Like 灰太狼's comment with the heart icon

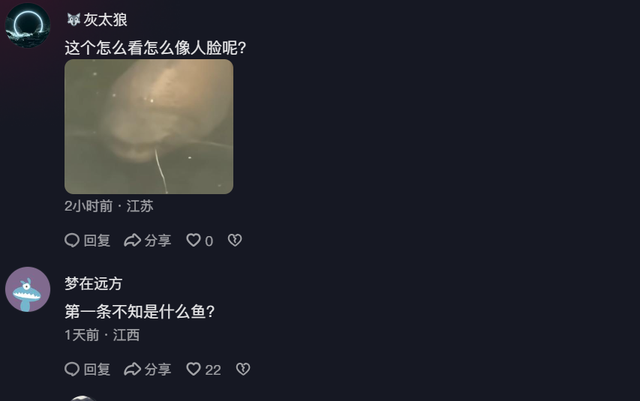pyautogui.click(x=193, y=240)
